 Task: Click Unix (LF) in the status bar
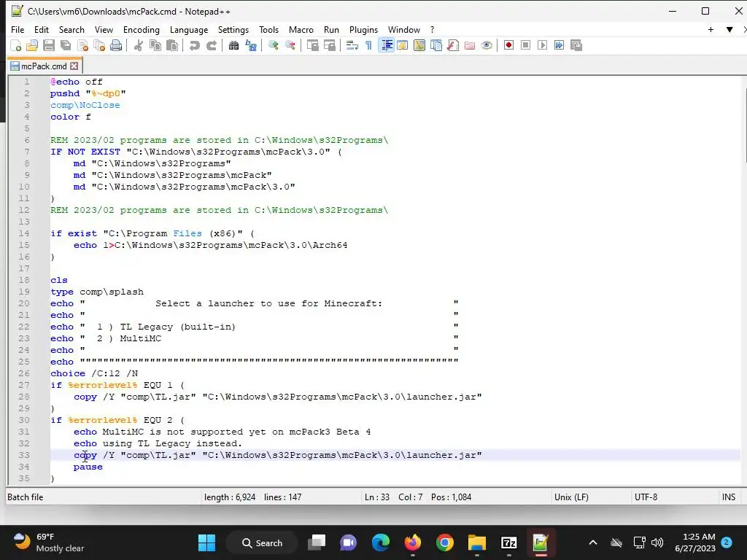(571, 497)
